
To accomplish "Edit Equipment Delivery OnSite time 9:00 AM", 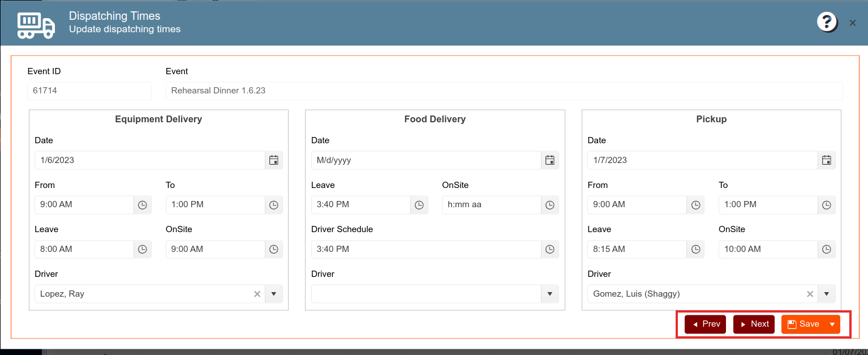I will pyautogui.click(x=216, y=249).
